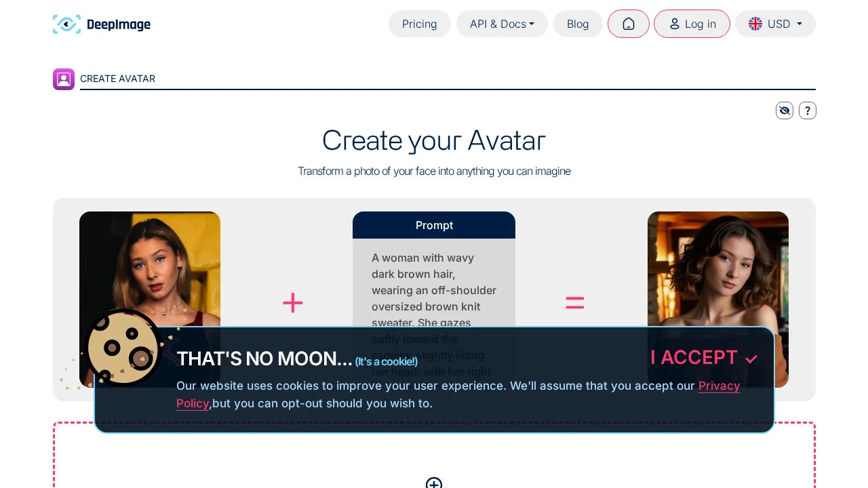
Task: Open the Privacy Policy link
Action: (719, 386)
